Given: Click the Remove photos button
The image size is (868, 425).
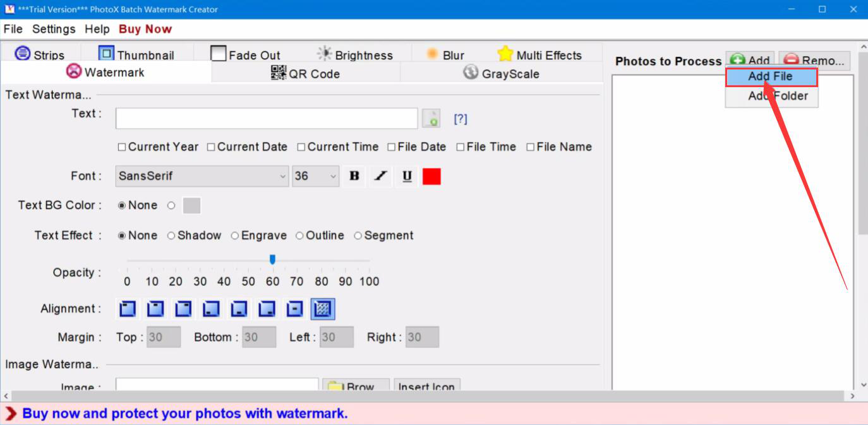Looking at the screenshot, I should tap(814, 61).
